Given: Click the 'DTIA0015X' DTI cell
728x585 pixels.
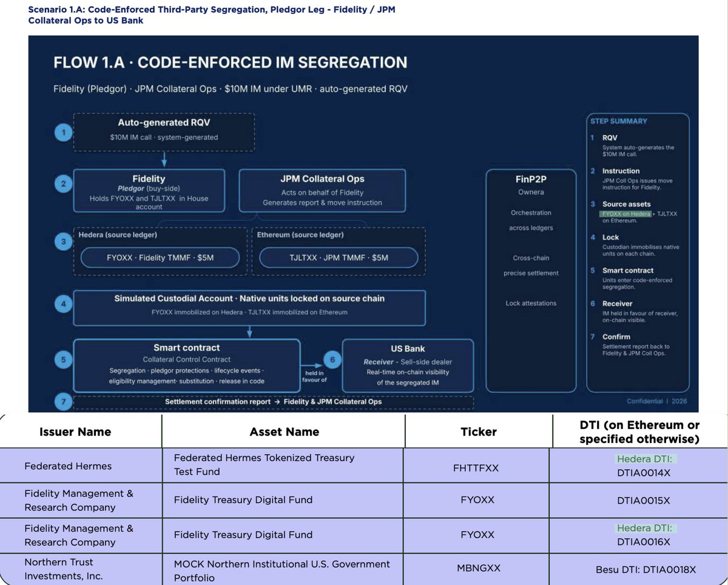Looking at the screenshot, I should [x=644, y=501].
